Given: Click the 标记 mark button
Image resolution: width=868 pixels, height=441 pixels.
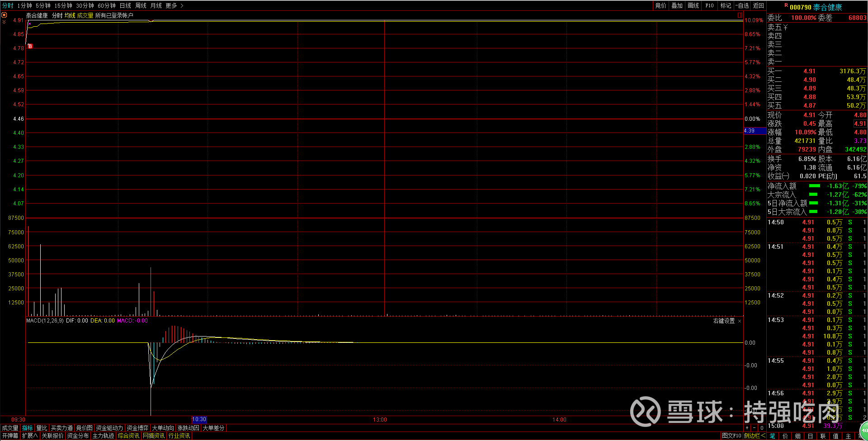Looking at the screenshot, I should pyautogui.click(x=726, y=5).
